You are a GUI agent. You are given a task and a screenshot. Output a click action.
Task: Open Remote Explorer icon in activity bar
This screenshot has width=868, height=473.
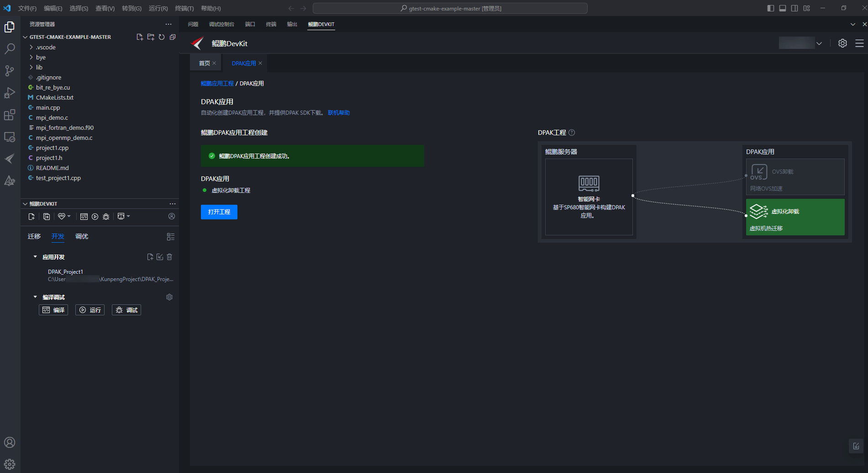10,137
